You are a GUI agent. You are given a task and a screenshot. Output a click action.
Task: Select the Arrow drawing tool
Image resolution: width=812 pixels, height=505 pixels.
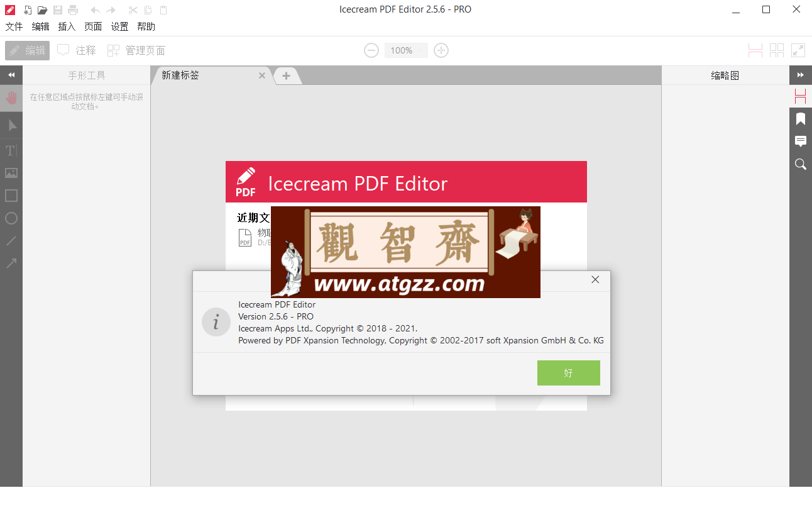tap(11, 264)
